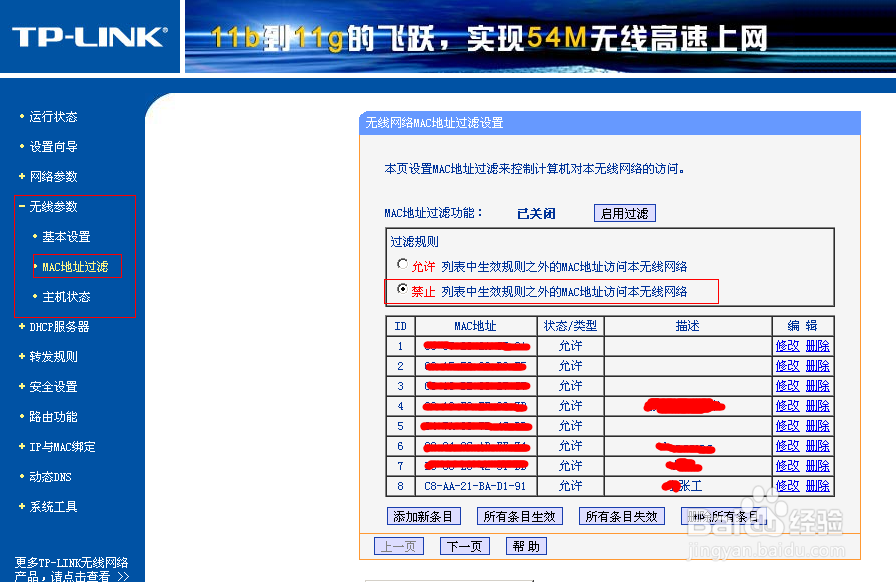
Task: Expand the 转发规则 menu
Action: (x=53, y=357)
